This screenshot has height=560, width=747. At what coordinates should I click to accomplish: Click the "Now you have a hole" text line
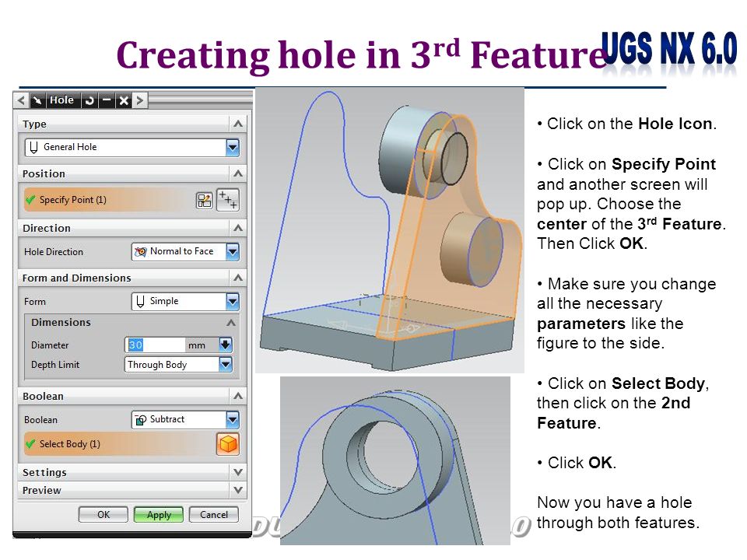pos(615,502)
